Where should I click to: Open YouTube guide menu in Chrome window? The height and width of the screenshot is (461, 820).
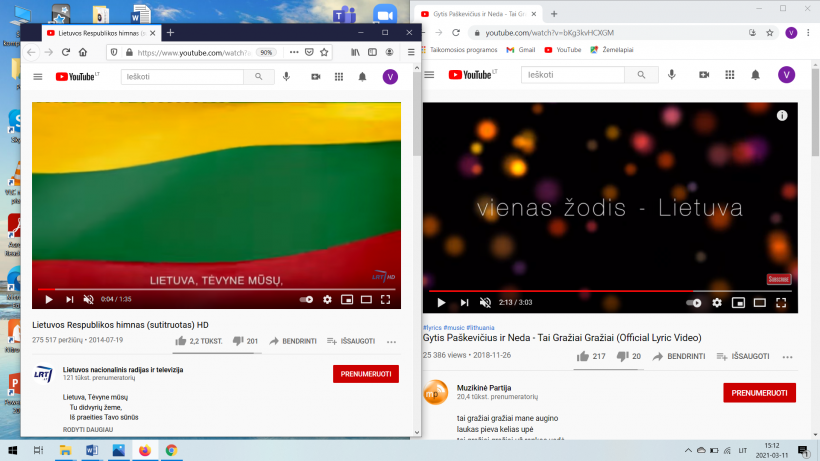pos(429,75)
